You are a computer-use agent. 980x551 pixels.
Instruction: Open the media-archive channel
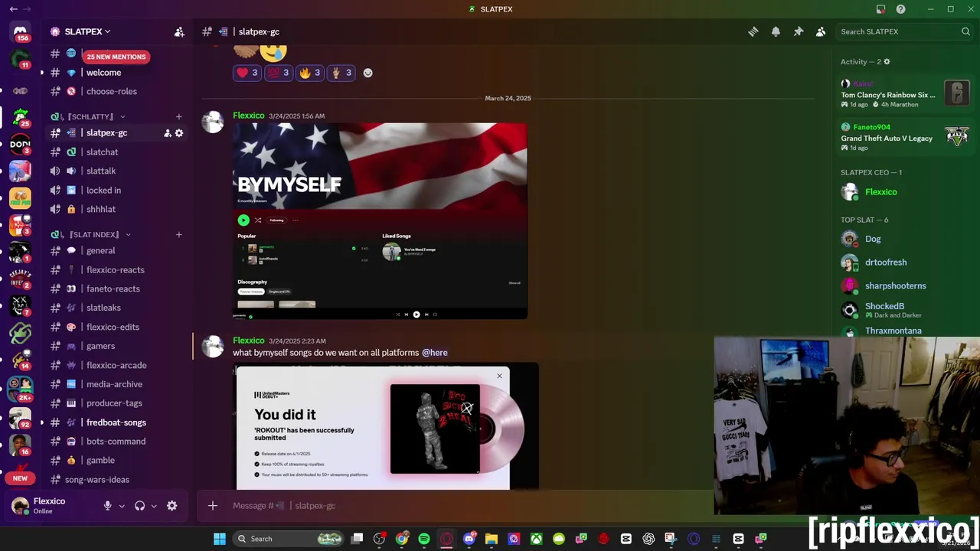coord(114,384)
